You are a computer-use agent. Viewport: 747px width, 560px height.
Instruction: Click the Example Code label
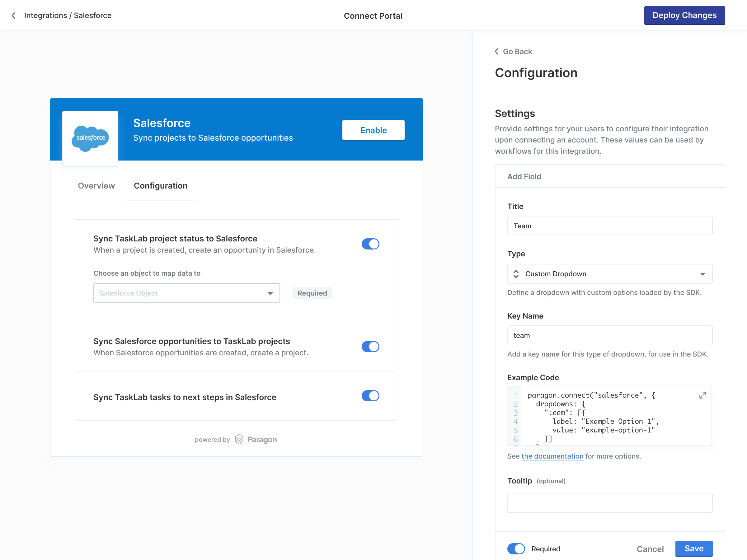coord(533,377)
